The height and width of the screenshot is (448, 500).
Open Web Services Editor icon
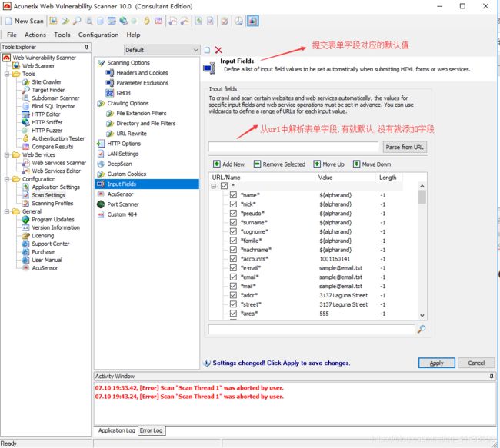(x=26, y=171)
